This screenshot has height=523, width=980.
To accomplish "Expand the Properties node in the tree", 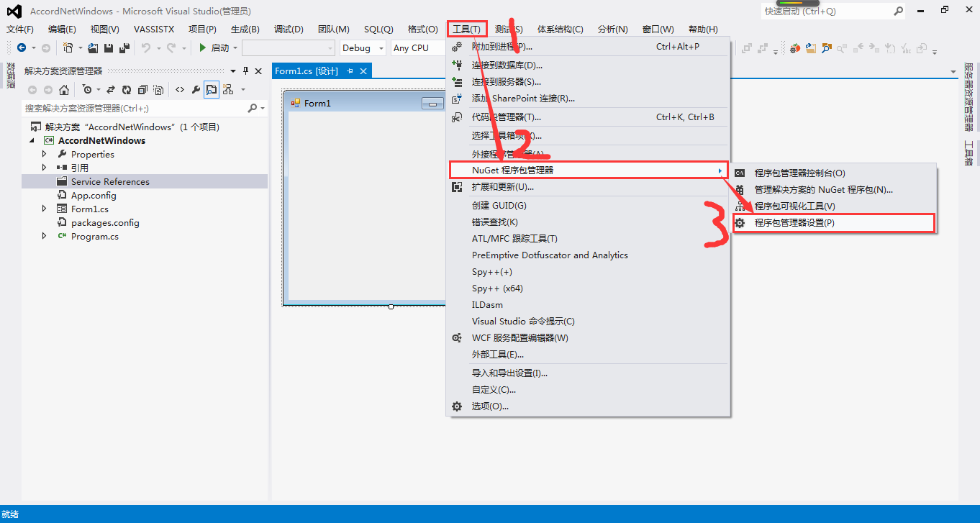I will (x=45, y=154).
